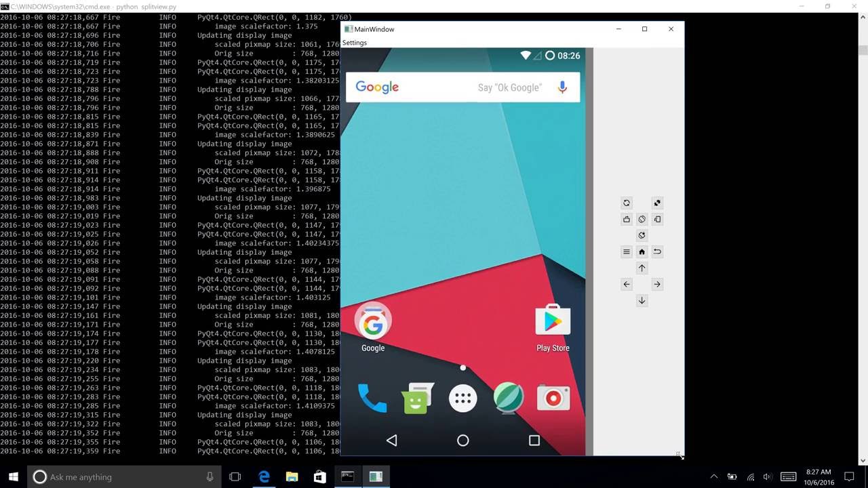This screenshot has height=488, width=868.
Task: Click the Google logo in search widget
Action: pyautogui.click(x=377, y=87)
